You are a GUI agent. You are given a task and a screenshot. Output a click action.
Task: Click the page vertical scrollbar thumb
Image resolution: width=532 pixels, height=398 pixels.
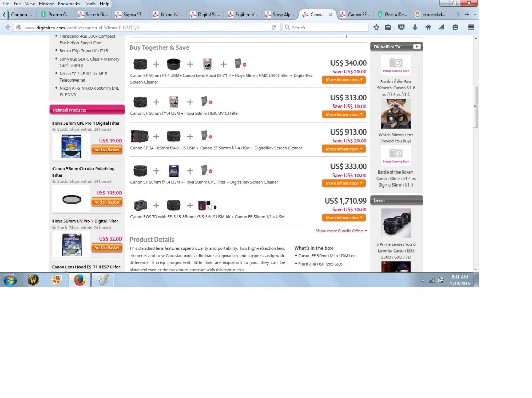(x=476, y=107)
